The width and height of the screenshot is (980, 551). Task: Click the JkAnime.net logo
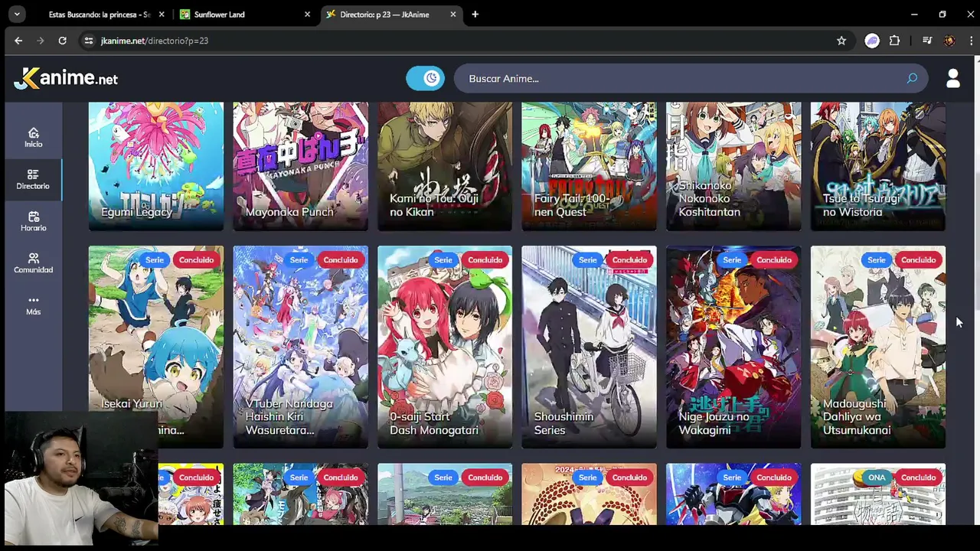tap(66, 78)
